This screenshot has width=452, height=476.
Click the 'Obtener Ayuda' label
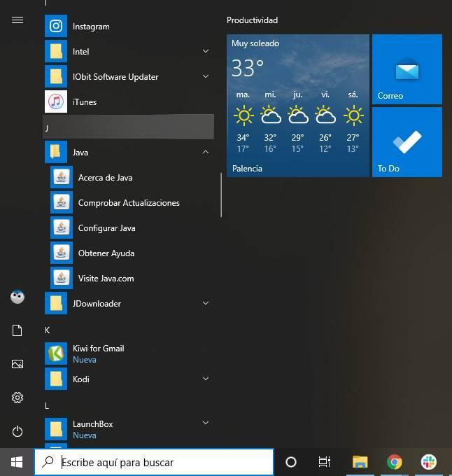(106, 253)
